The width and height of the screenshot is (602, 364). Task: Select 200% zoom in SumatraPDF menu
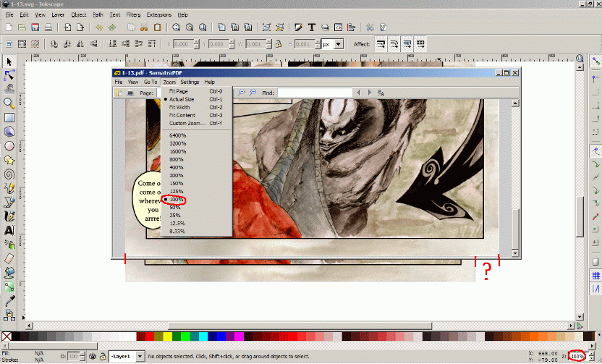point(177,175)
